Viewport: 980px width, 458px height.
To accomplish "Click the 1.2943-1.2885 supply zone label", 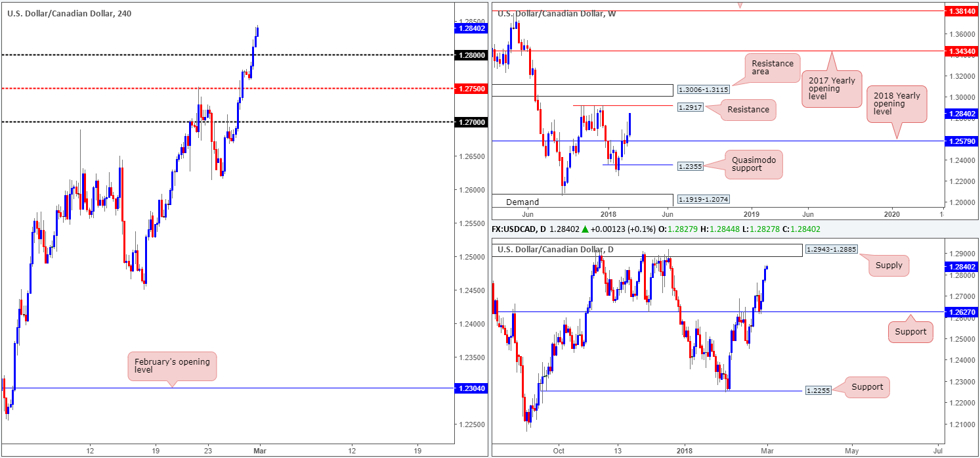I will point(831,250).
